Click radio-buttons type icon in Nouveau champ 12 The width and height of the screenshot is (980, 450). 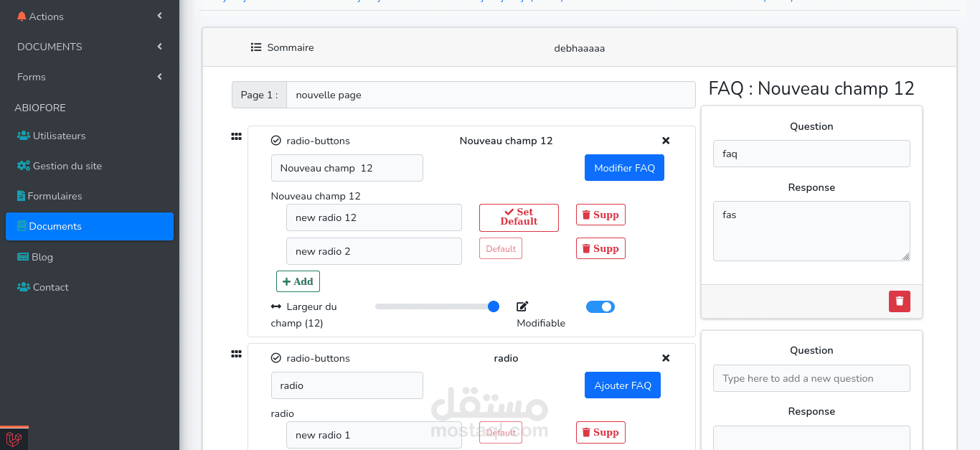pos(276,141)
